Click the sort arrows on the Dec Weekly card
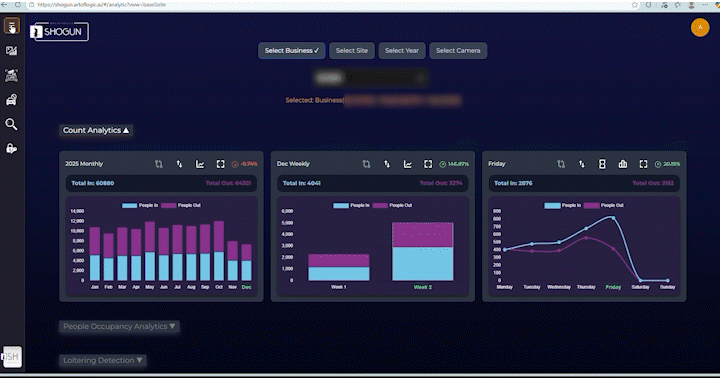The width and height of the screenshot is (720, 380). click(387, 164)
